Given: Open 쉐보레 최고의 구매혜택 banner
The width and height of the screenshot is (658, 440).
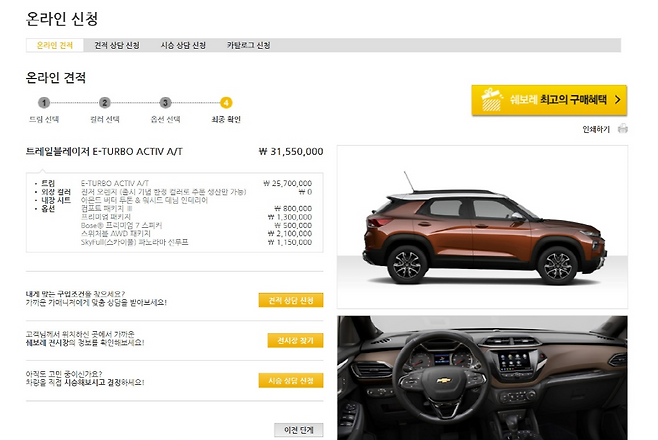Looking at the screenshot, I should tap(549, 100).
